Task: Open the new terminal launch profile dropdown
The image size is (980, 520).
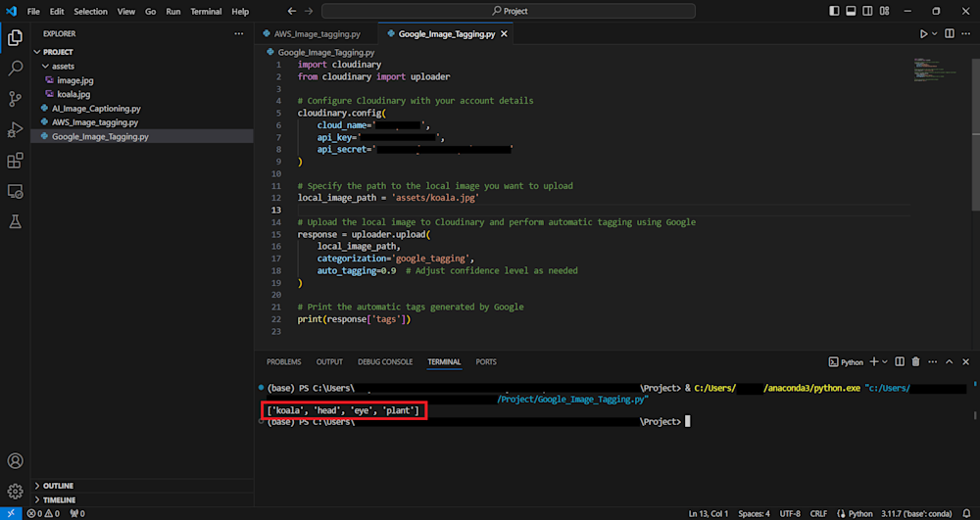Action: [884, 362]
